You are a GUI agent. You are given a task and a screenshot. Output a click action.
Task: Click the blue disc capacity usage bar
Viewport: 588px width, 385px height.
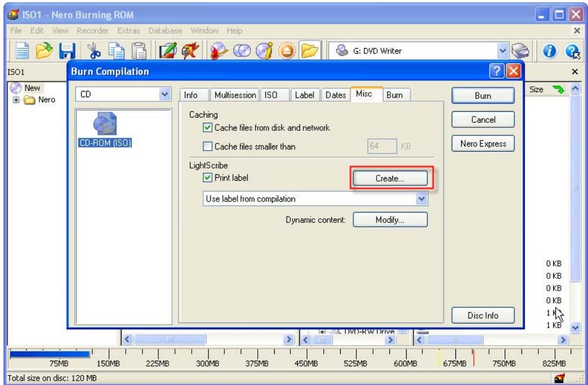pyautogui.click(x=49, y=354)
